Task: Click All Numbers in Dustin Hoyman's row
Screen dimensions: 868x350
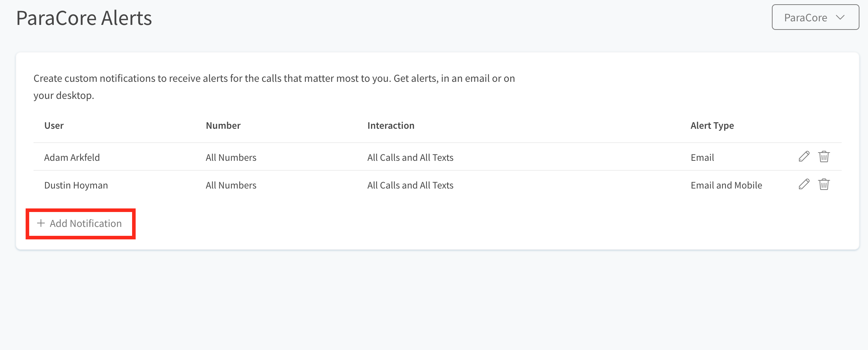Action: (231, 185)
